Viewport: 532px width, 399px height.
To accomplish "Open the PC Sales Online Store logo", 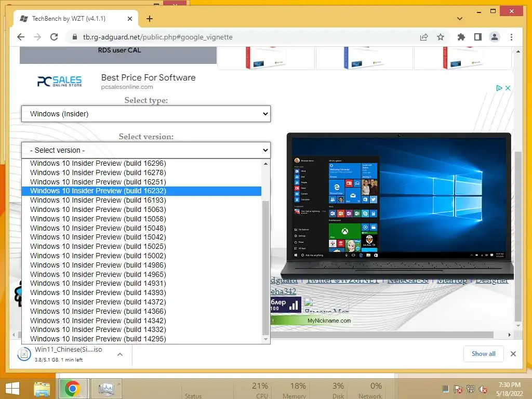I will (59, 82).
